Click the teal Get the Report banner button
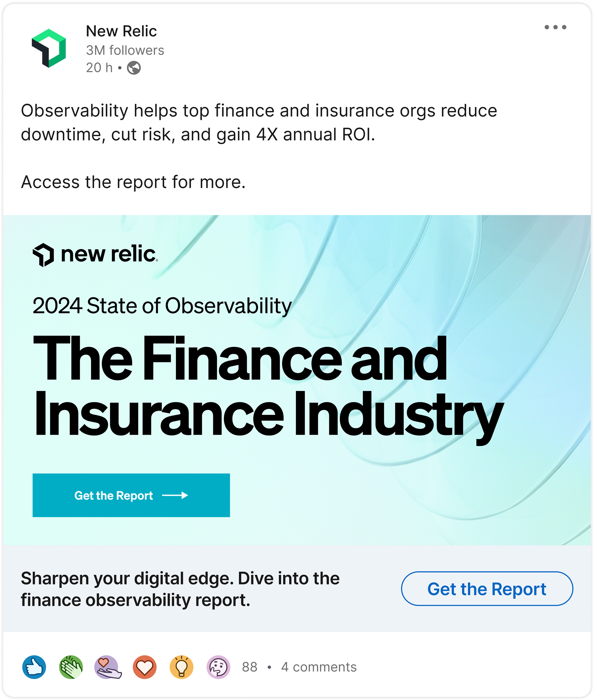This screenshot has width=594, height=700. click(131, 495)
